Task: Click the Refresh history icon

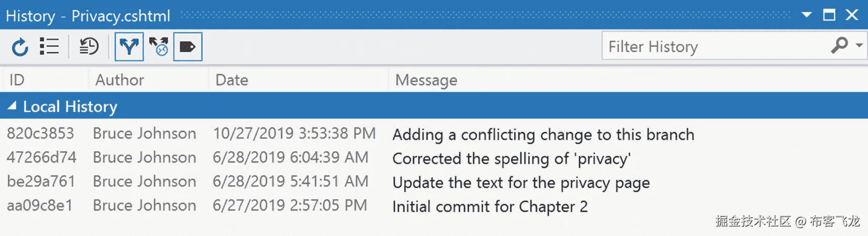Action: click(x=20, y=47)
